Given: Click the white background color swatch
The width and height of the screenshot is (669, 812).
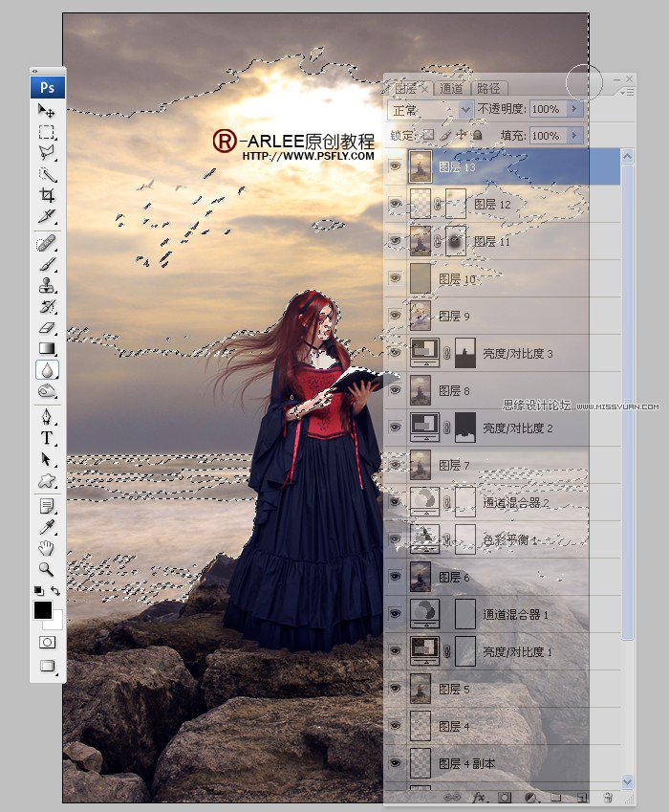Looking at the screenshot, I should pos(57,623).
